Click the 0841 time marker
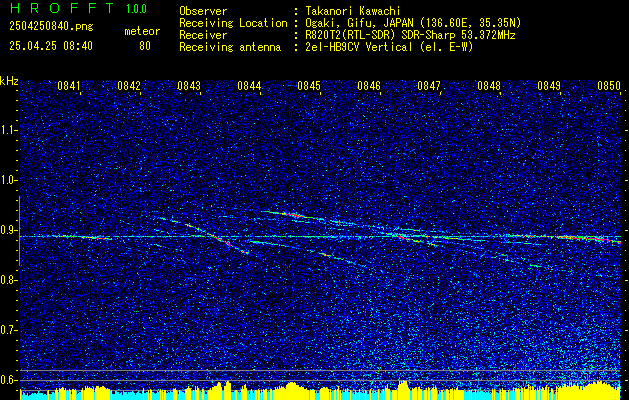This screenshot has height=400, width=629. click(69, 86)
